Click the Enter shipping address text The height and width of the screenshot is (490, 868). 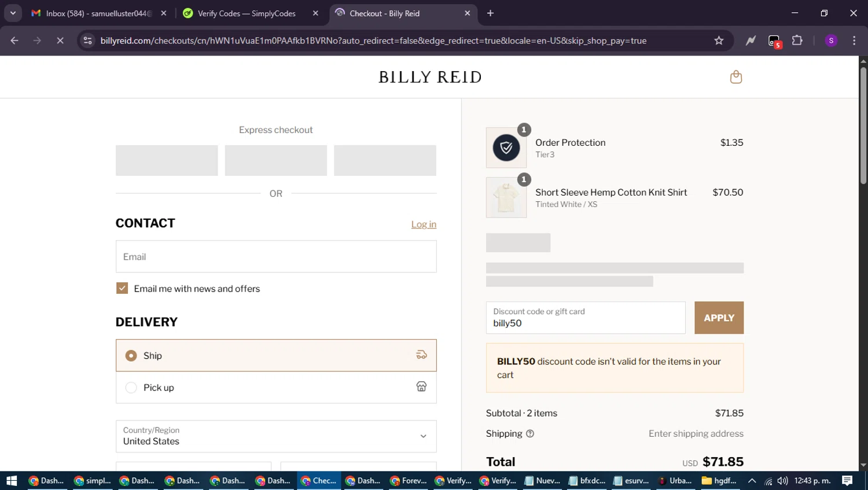click(696, 433)
